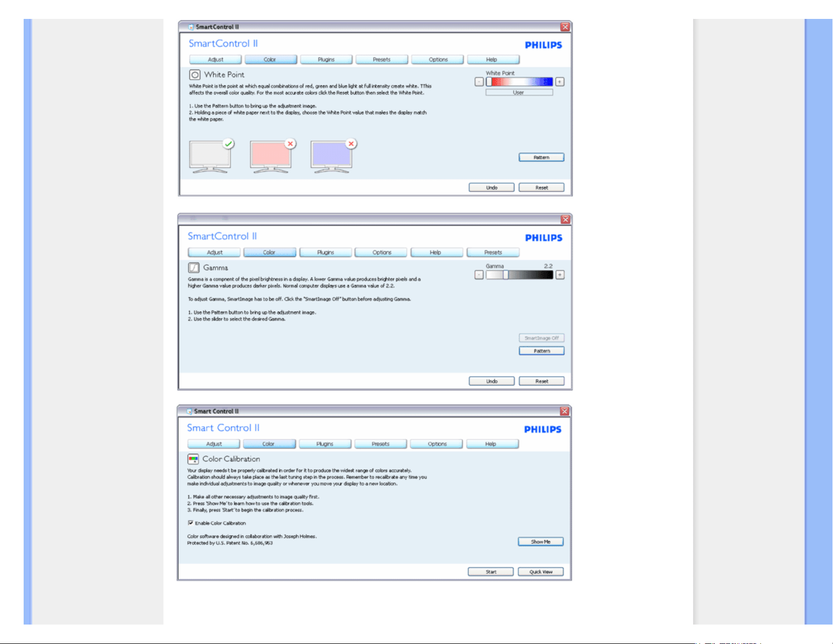The width and height of the screenshot is (833, 644).
Task: Select Help tab in the Color Calibration window
Action: click(x=492, y=444)
